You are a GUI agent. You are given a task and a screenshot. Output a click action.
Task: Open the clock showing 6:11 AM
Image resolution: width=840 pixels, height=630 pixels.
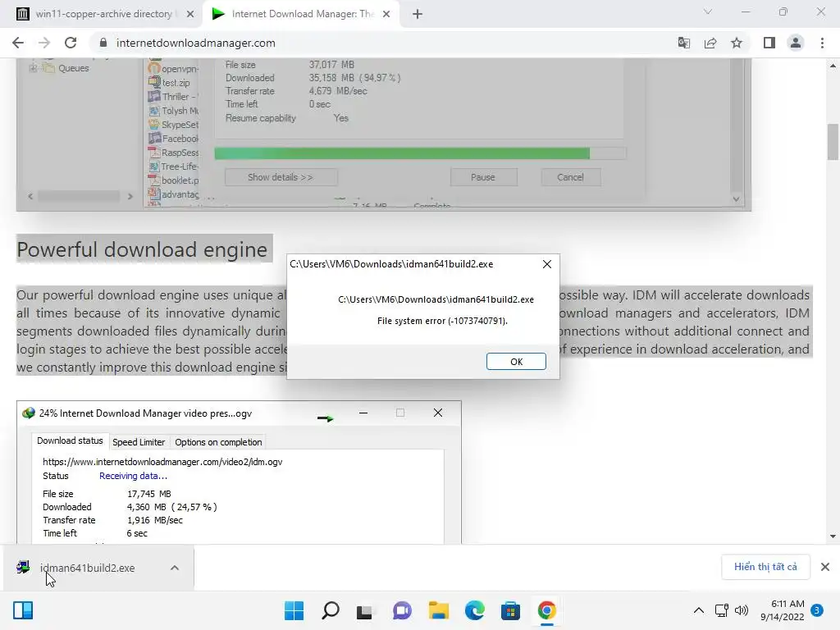click(782, 610)
